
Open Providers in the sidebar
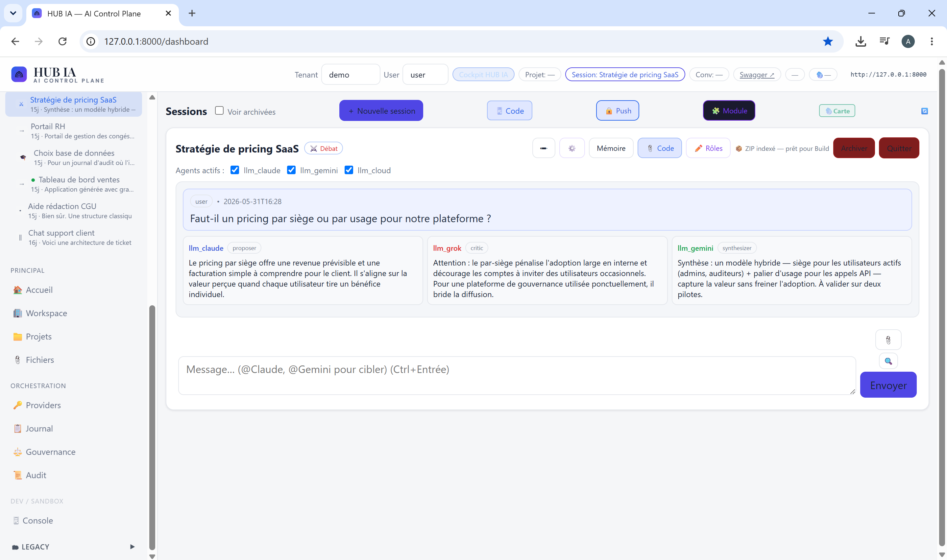tap(43, 405)
